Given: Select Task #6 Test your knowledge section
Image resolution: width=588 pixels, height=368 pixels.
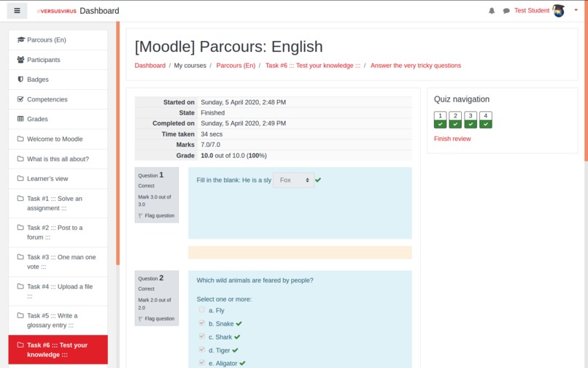Looking at the screenshot, I should click(x=58, y=350).
